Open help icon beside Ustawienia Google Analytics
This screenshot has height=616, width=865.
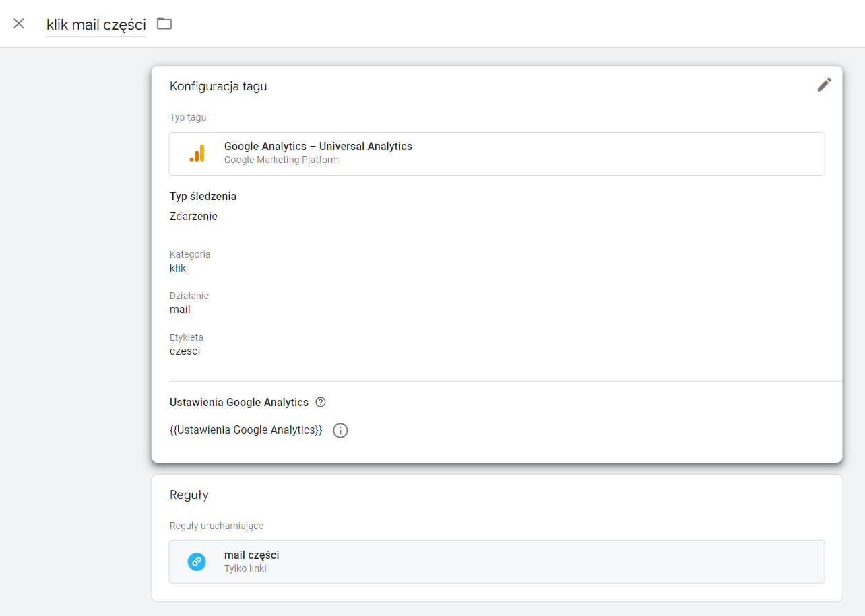pos(321,403)
